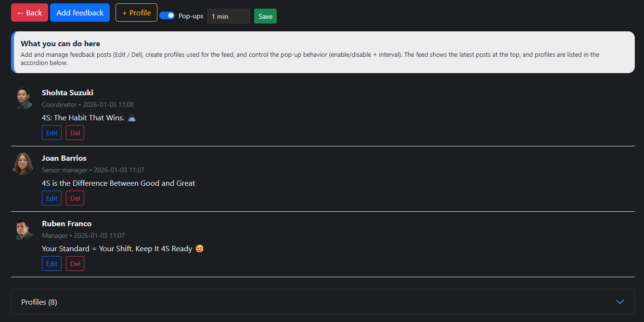Click Ruben Franco's avatar photo
644x322 pixels.
pos(23,229)
